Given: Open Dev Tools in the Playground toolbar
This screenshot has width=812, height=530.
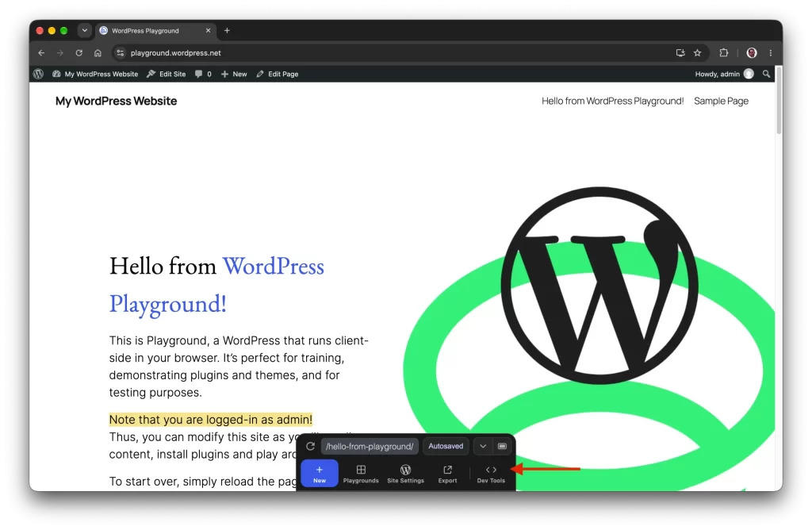Looking at the screenshot, I should click(491, 474).
